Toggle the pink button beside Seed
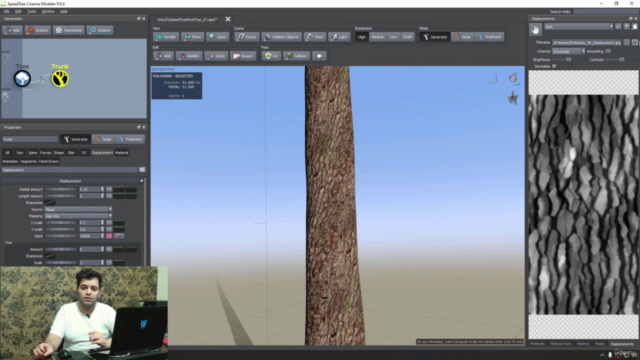This screenshot has width=640, height=360. click(x=109, y=236)
